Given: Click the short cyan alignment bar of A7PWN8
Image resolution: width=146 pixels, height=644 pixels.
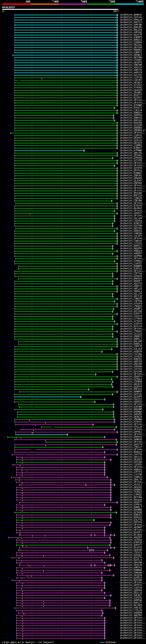Looking at the screenshot, I should (x=50, y=151).
